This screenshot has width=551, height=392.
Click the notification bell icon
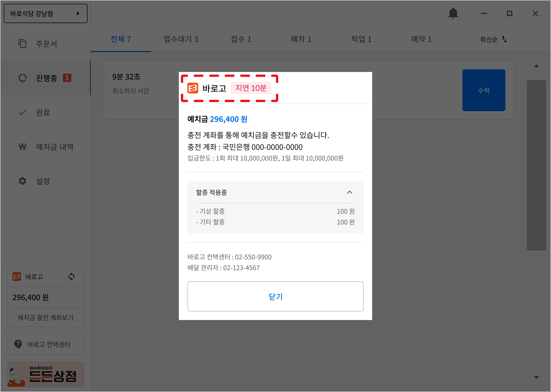point(453,13)
